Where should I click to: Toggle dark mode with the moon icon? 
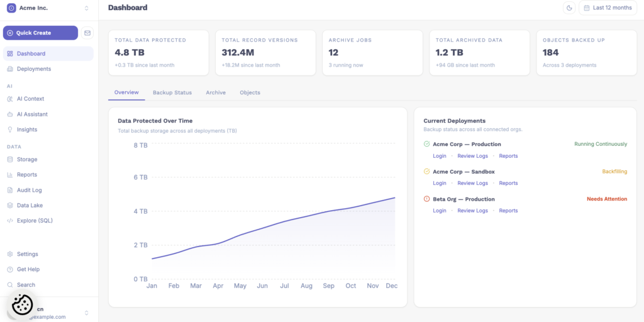[570, 8]
